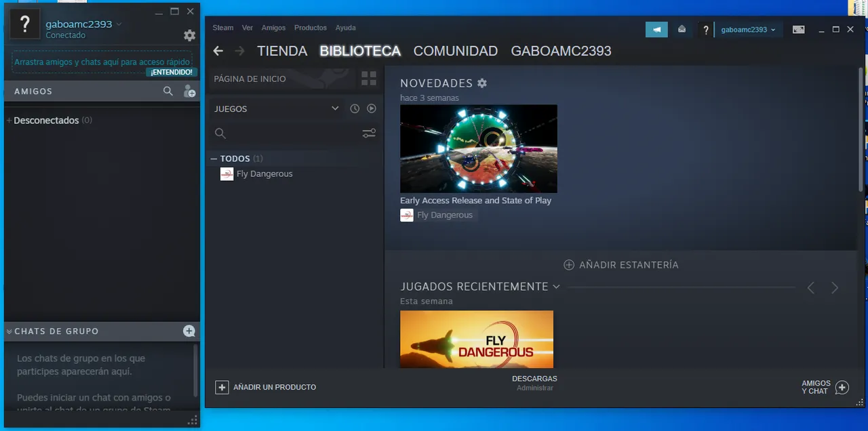Screen dimensions: 868x431
Task: Open Jugados Recientemente shelf dropdown
Action: (x=556, y=287)
